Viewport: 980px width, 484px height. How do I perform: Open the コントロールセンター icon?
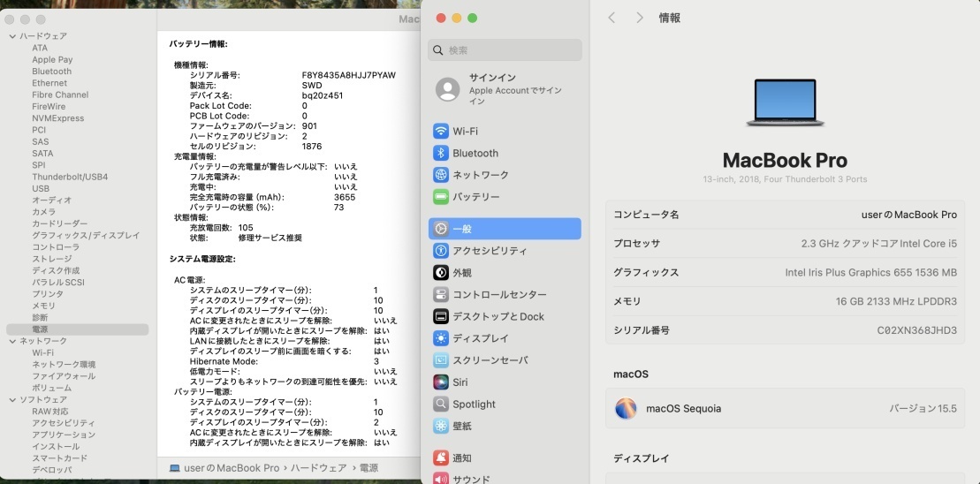441,294
